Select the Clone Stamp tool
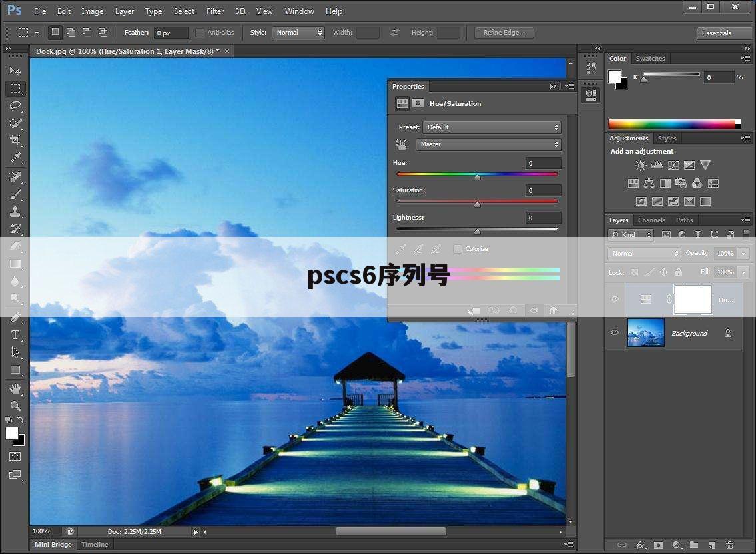 (15, 211)
